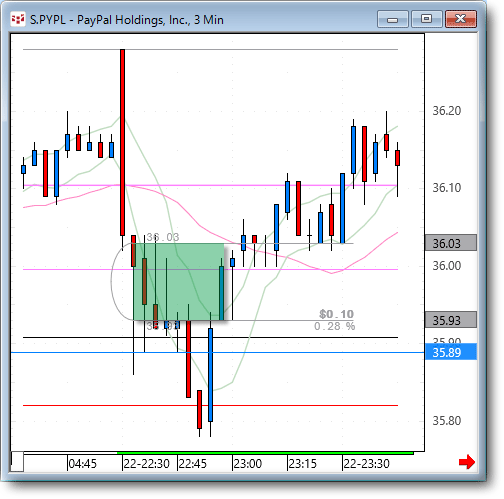Click the 36.00 price axis label
Screen dimensions: 504x499
coord(447,266)
